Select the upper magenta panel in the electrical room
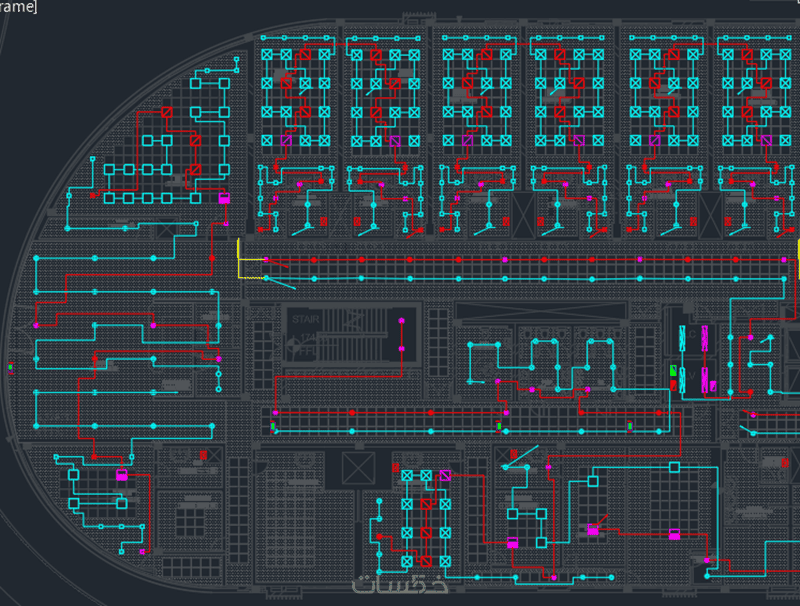 (705, 338)
